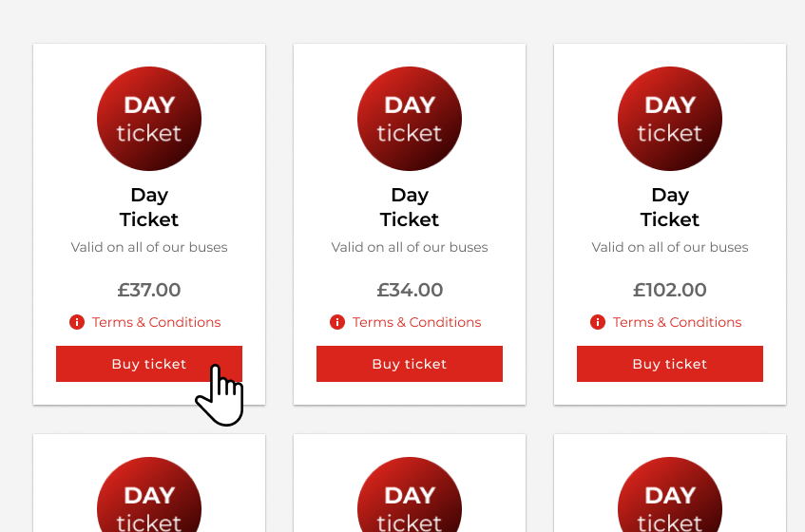Click the info icon on the £37.00 card
The width and height of the screenshot is (805, 532).
[x=77, y=322]
